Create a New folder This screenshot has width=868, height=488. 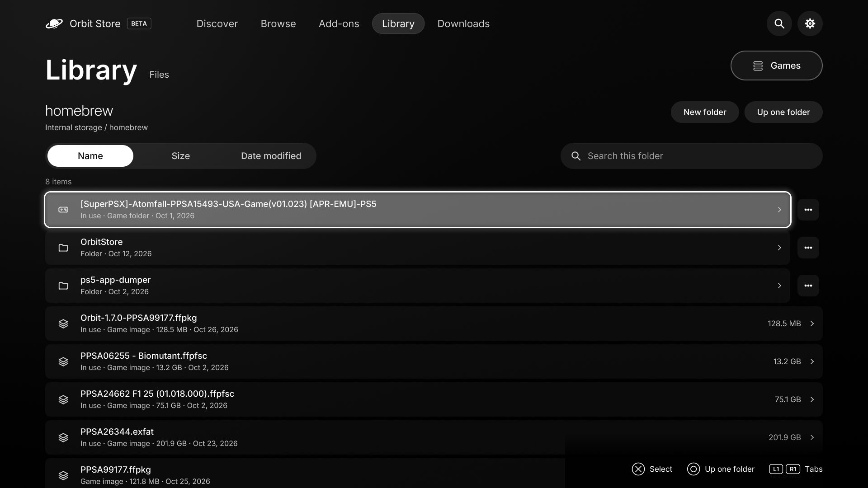(x=705, y=112)
